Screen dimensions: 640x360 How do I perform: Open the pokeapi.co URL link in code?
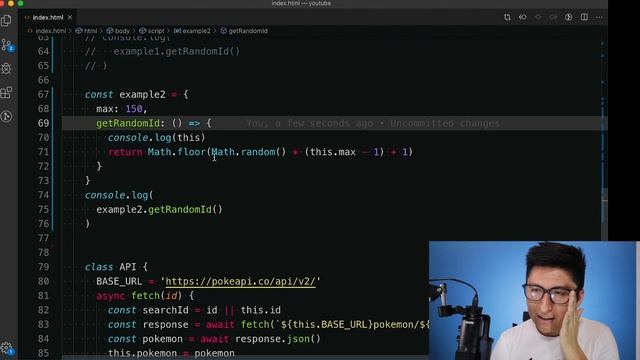pos(240,281)
